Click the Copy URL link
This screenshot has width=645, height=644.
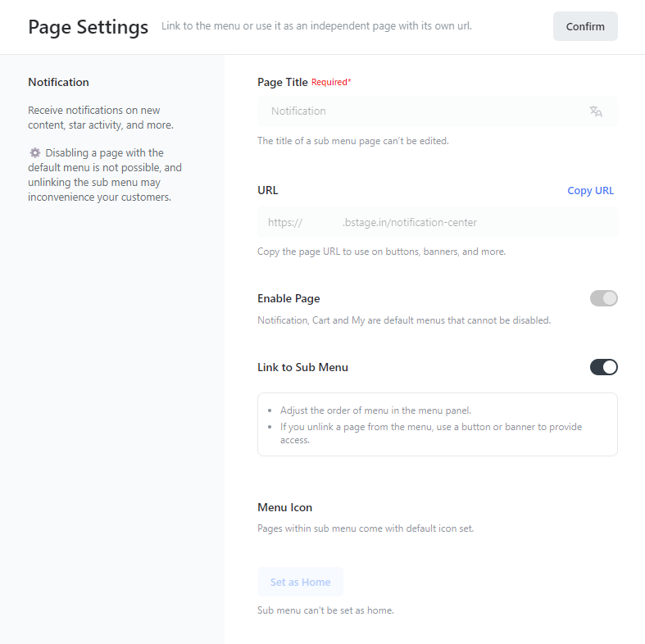pos(590,191)
